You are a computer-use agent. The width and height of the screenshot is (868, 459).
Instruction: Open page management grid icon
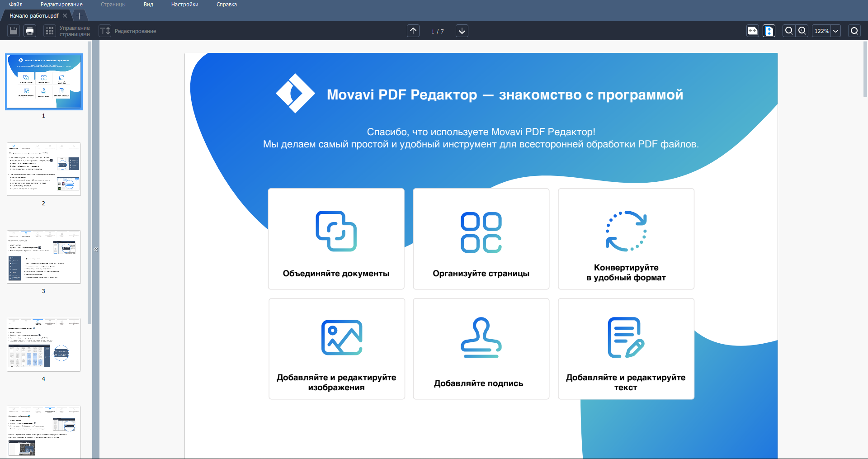coord(50,31)
